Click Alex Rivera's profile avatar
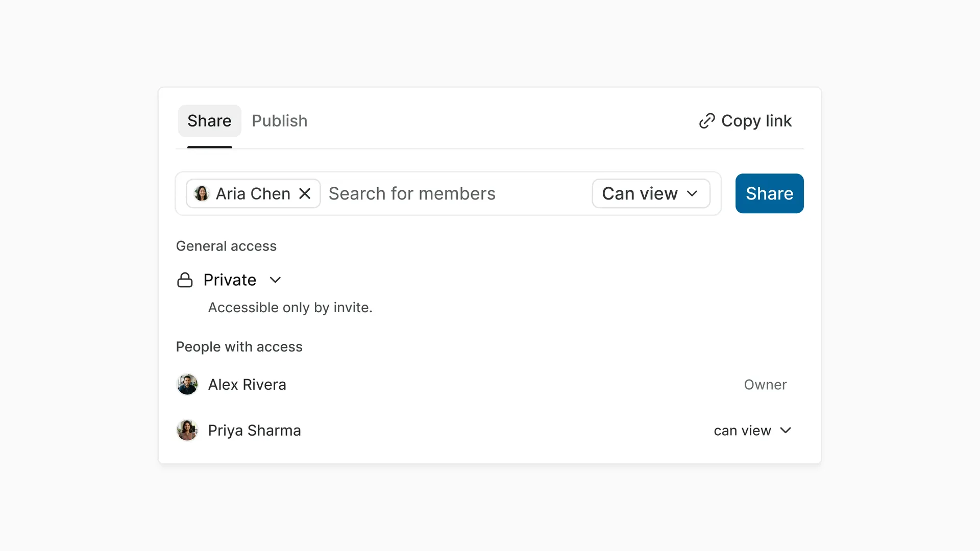The height and width of the screenshot is (551, 980). (187, 385)
